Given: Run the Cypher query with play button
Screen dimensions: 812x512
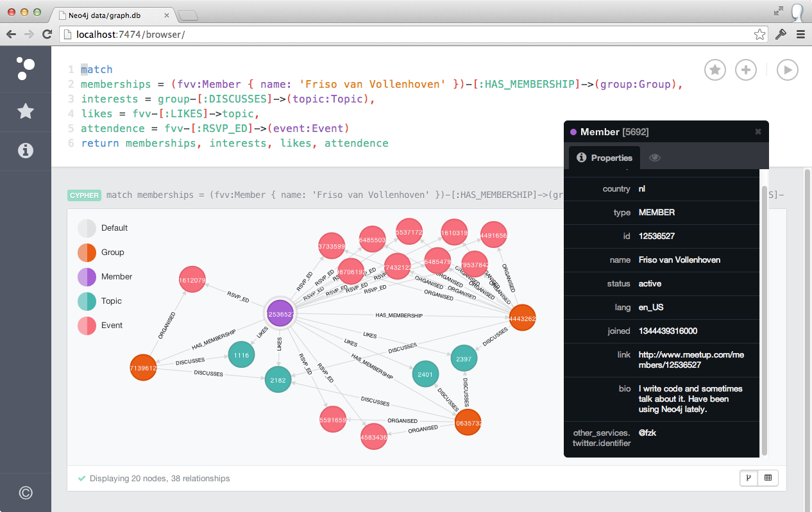Looking at the screenshot, I should point(787,70).
